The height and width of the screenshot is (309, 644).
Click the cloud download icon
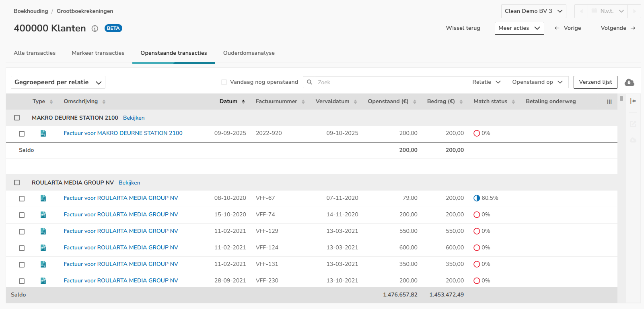click(629, 82)
